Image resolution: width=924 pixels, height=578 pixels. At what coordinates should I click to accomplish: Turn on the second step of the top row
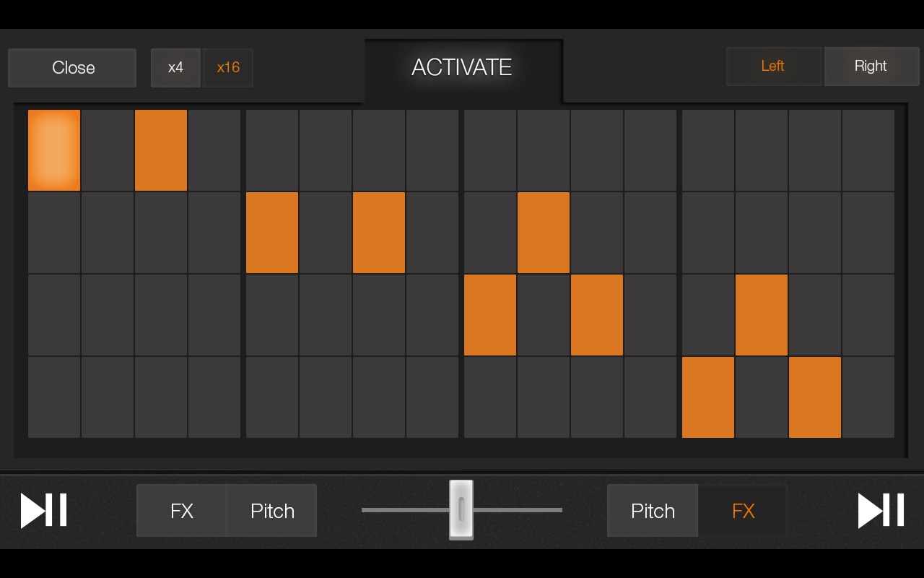(108, 150)
